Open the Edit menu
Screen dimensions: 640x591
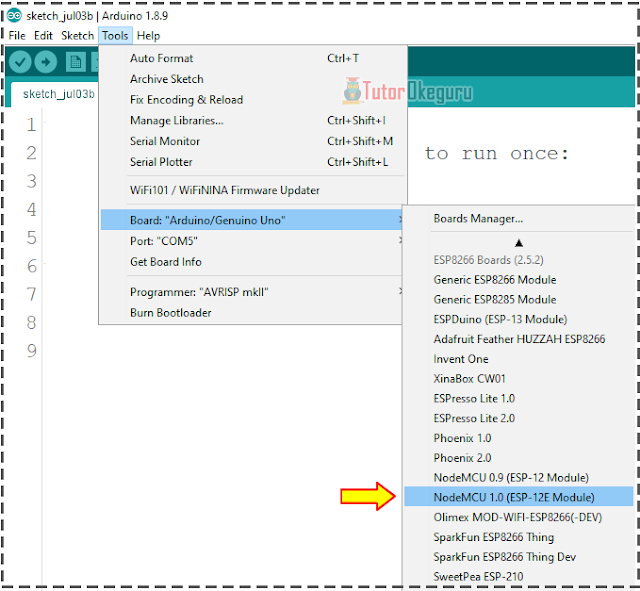(x=43, y=36)
